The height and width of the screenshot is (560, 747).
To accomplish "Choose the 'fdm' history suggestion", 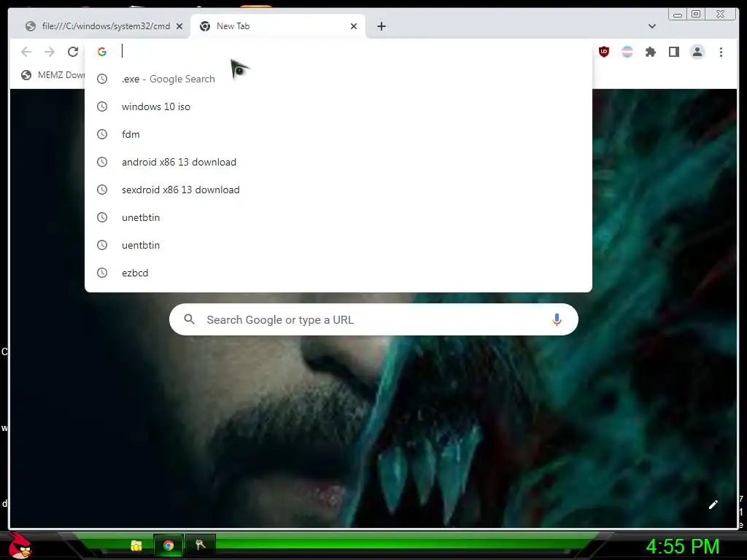I will click(338, 134).
